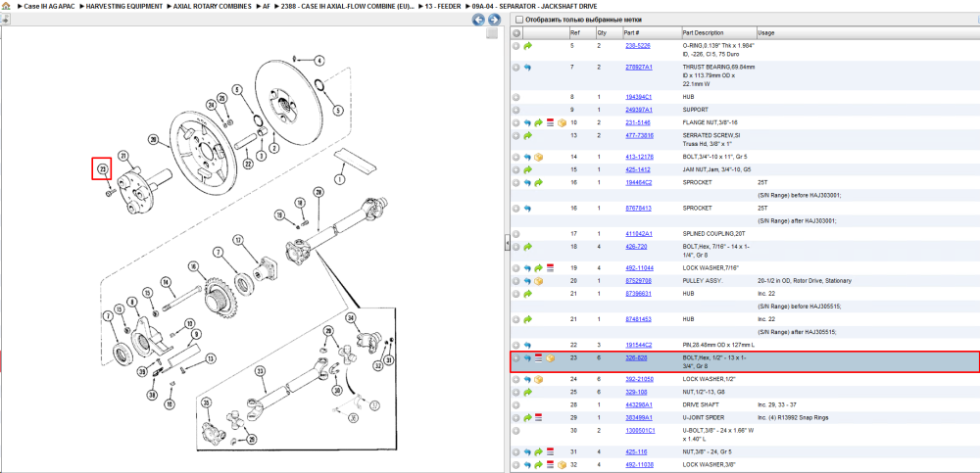Open part number link 278927A1
Image resolution: width=980 pixels, height=473 pixels.
pyautogui.click(x=639, y=67)
